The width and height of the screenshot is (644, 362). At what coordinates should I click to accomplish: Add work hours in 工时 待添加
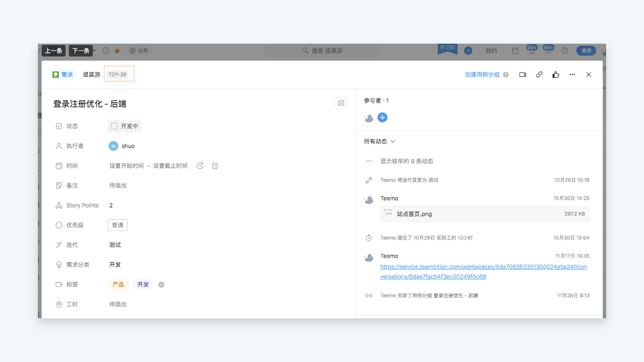pos(118,304)
